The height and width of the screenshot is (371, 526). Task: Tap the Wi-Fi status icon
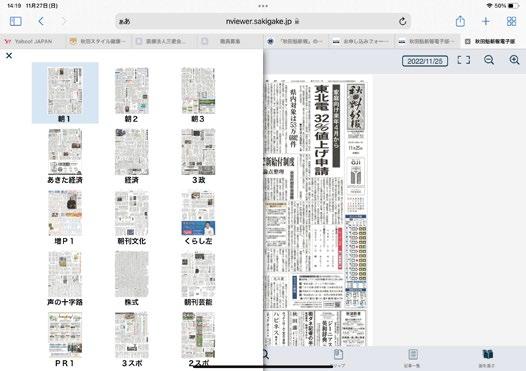(489, 6)
